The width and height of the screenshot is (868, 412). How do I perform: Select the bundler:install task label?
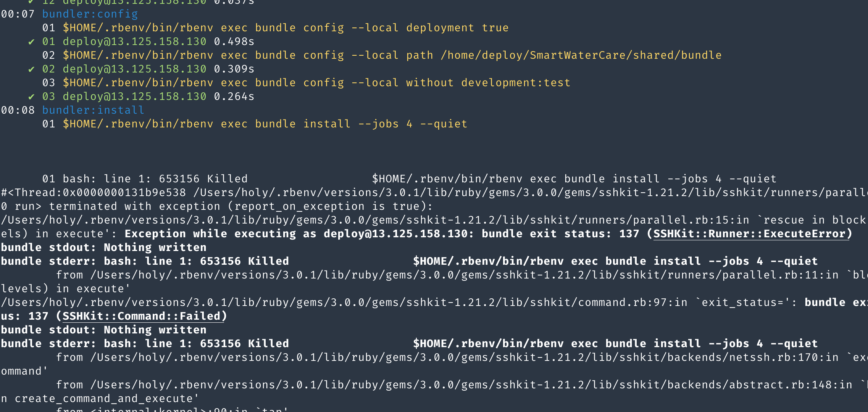point(93,110)
